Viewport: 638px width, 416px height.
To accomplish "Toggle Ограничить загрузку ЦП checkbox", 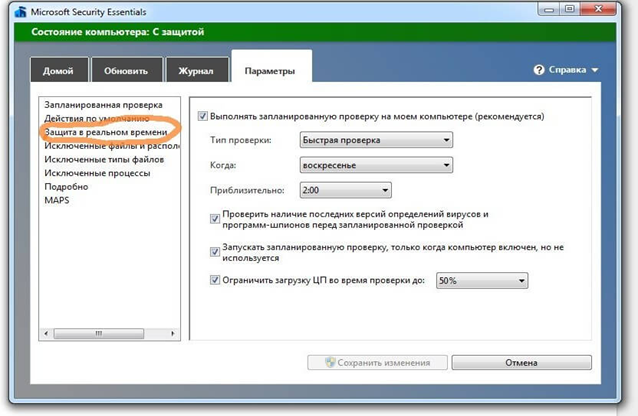I will click(215, 280).
